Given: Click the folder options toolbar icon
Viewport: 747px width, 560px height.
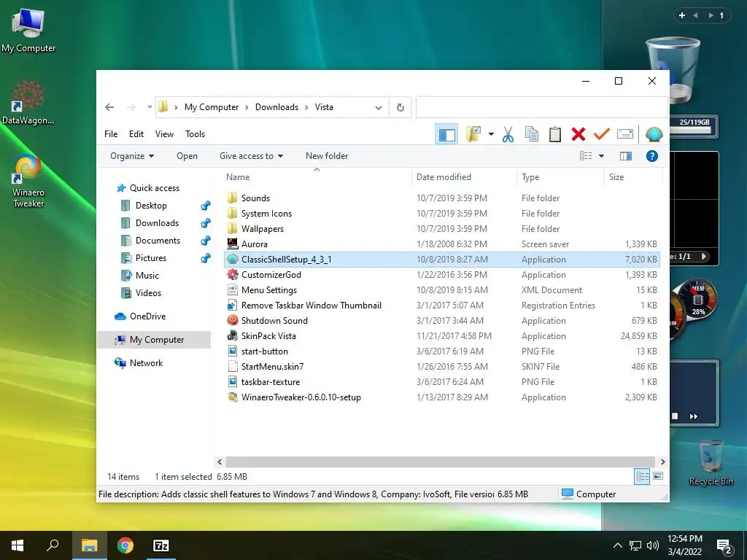Looking at the screenshot, I should 473,134.
